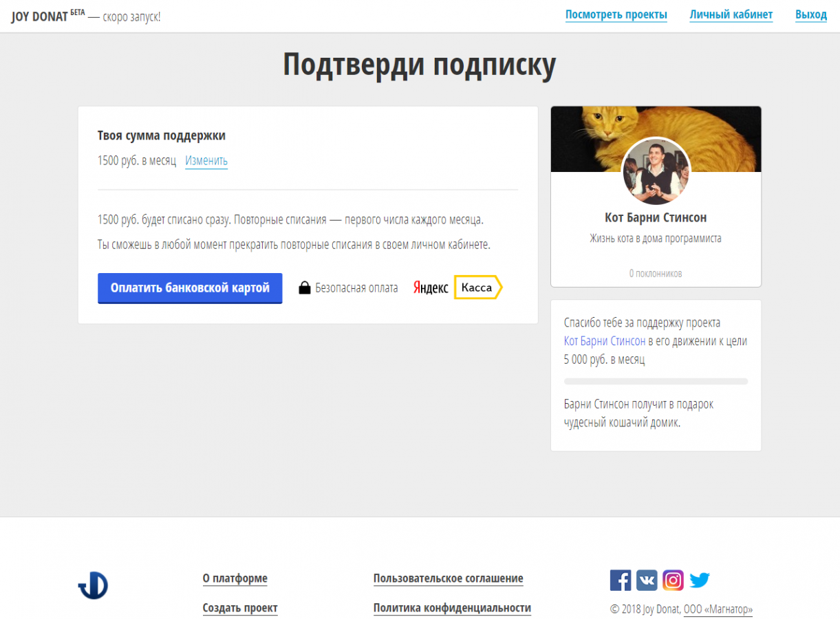Click the round project avatar photo
The image size is (840, 619).
tap(656, 171)
